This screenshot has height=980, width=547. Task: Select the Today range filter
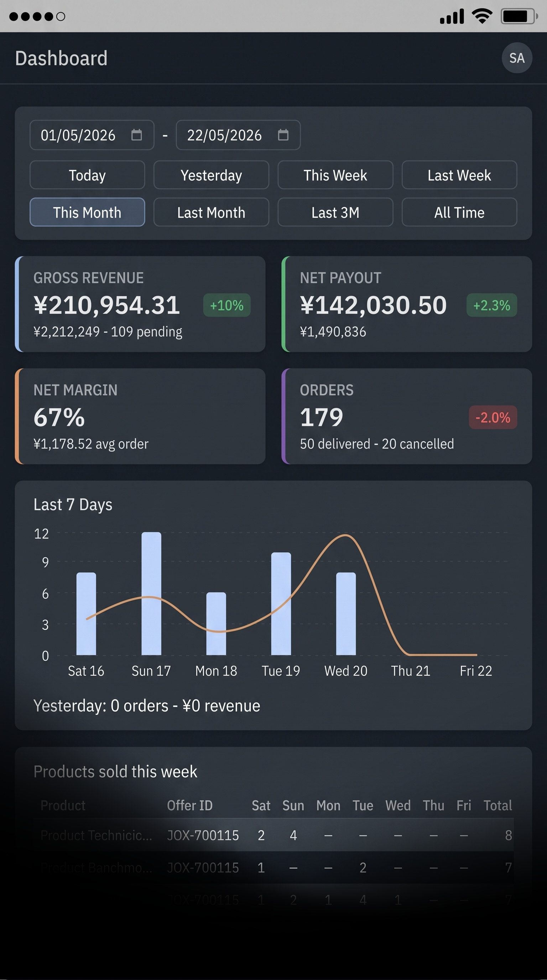pyautogui.click(x=87, y=175)
